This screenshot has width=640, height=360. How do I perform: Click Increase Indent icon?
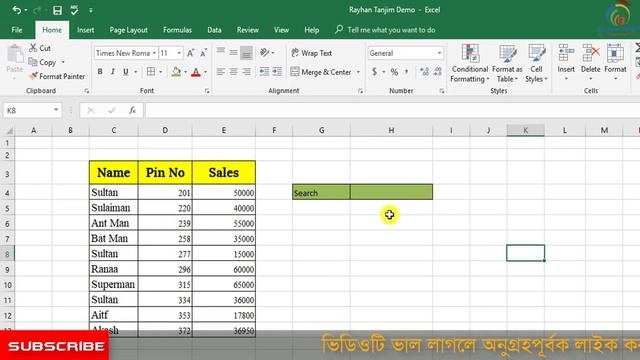tap(277, 72)
